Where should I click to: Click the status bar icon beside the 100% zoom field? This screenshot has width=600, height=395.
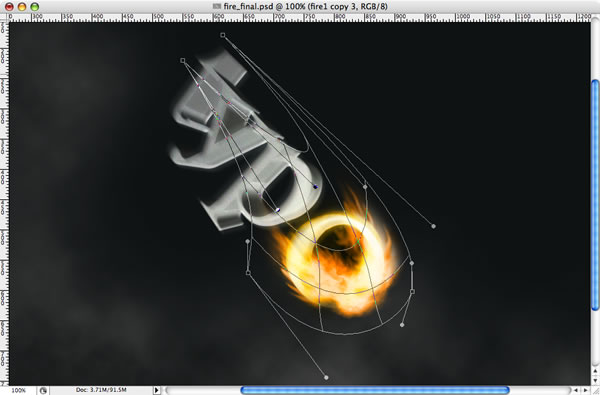(43, 390)
